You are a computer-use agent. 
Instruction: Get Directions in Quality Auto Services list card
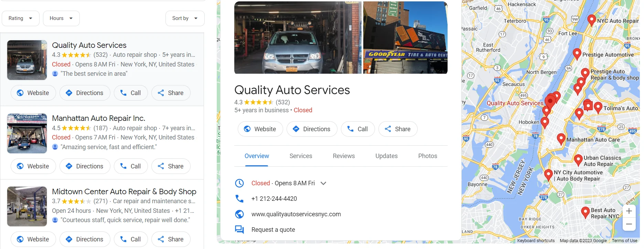pos(85,93)
